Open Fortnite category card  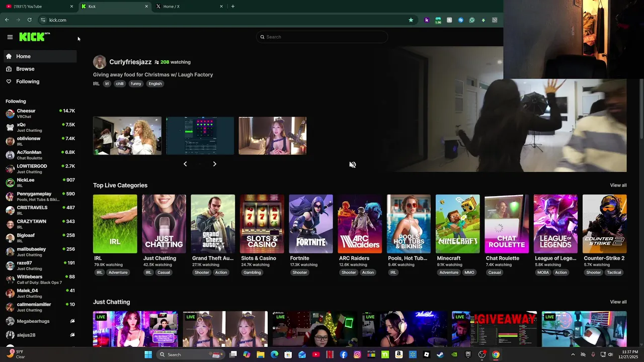pyautogui.click(x=310, y=224)
